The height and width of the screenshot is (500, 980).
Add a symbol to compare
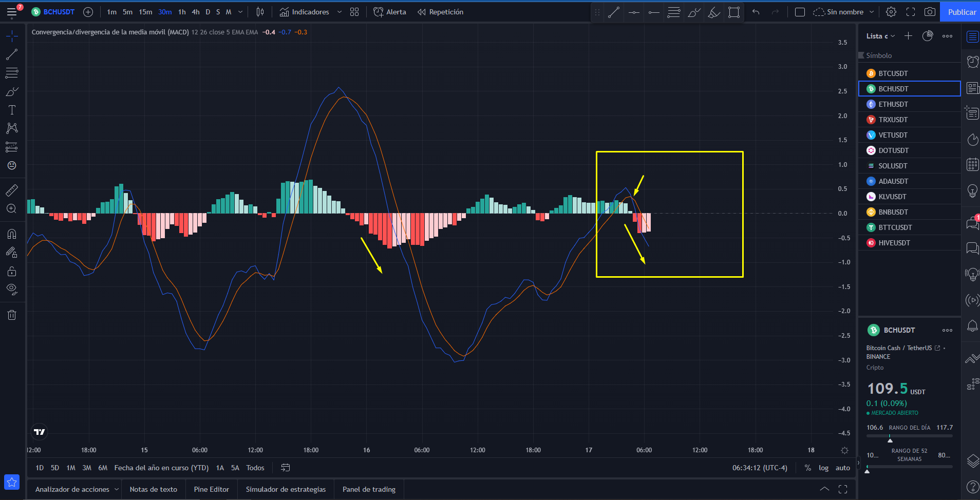88,12
